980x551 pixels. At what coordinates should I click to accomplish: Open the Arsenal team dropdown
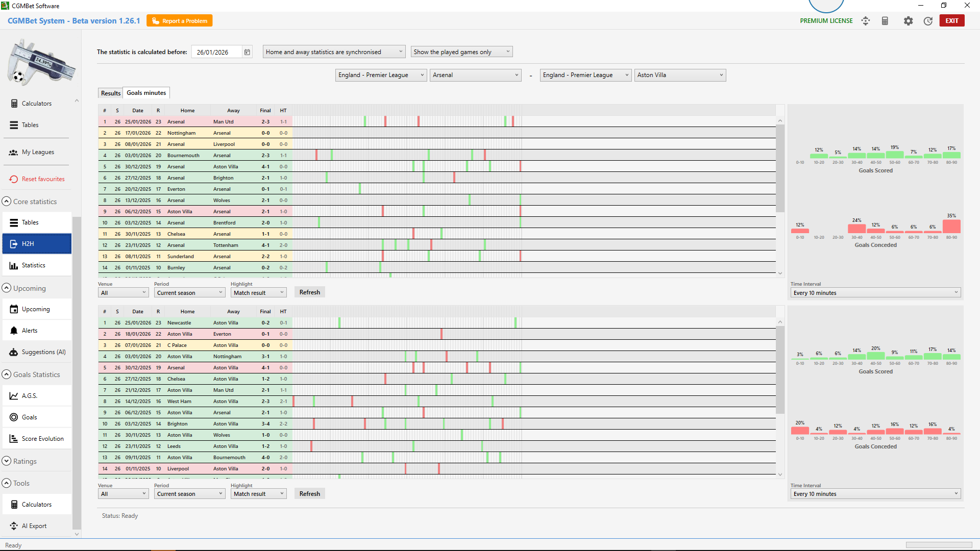tap(475, 75)
